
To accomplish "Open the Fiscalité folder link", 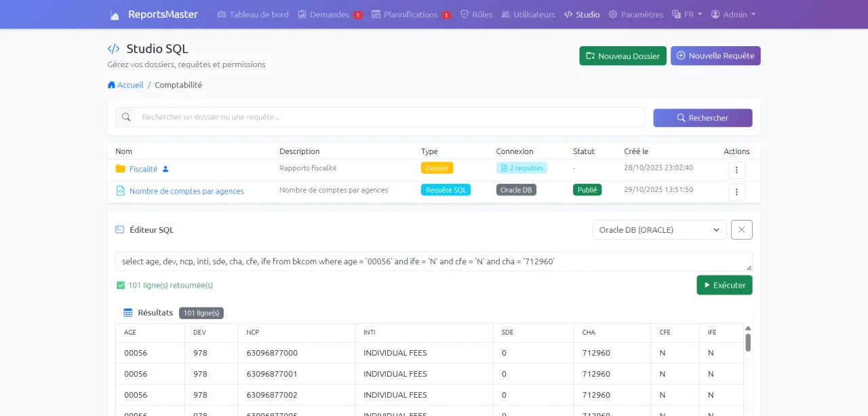I will click(x=143, y=169).
